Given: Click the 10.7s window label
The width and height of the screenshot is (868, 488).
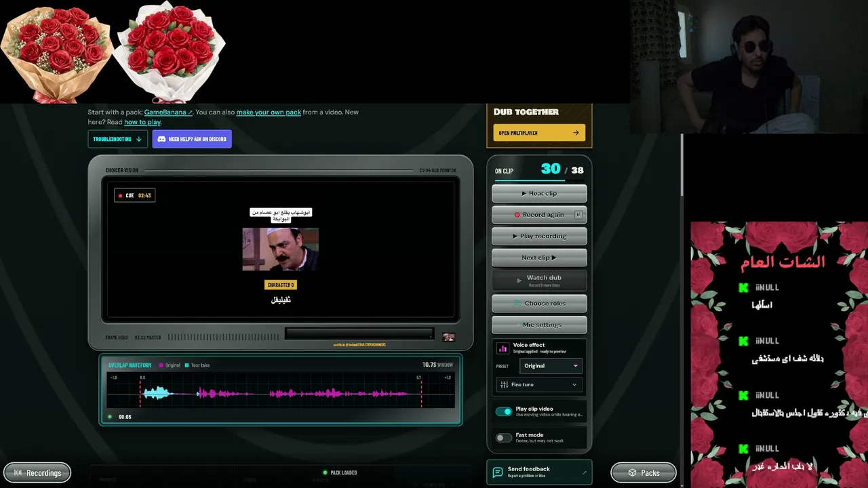Looking at the screenshot, I should point(437,365).
